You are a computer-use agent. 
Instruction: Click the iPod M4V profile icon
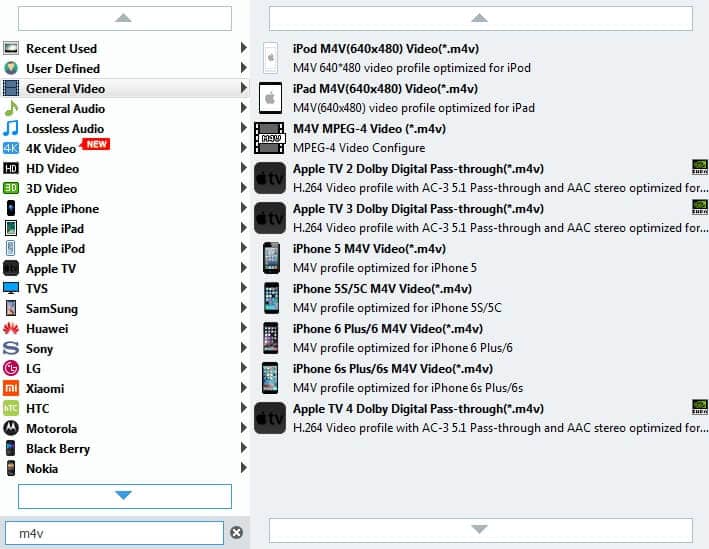tap(270, 58)
